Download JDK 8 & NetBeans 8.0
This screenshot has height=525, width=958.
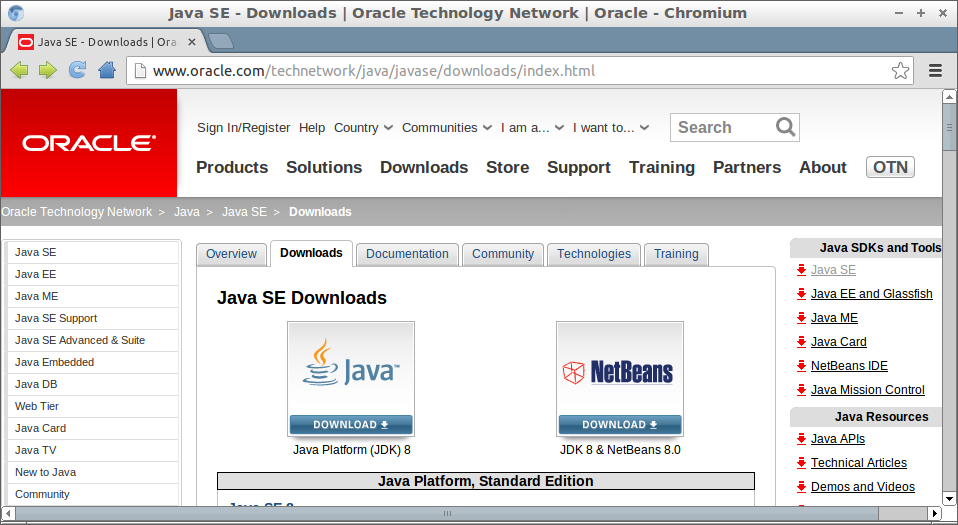coord(620,425)
